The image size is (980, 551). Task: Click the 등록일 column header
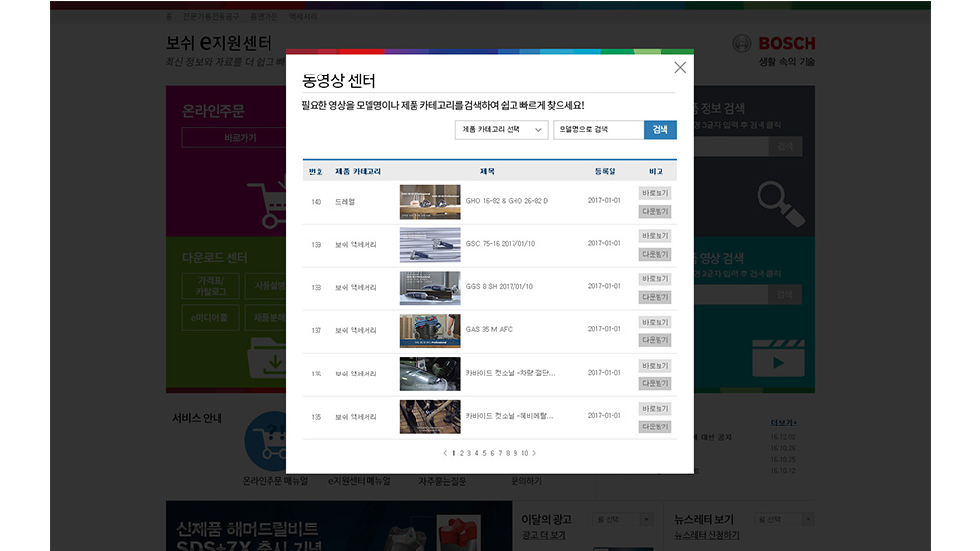tap(605, 171)
